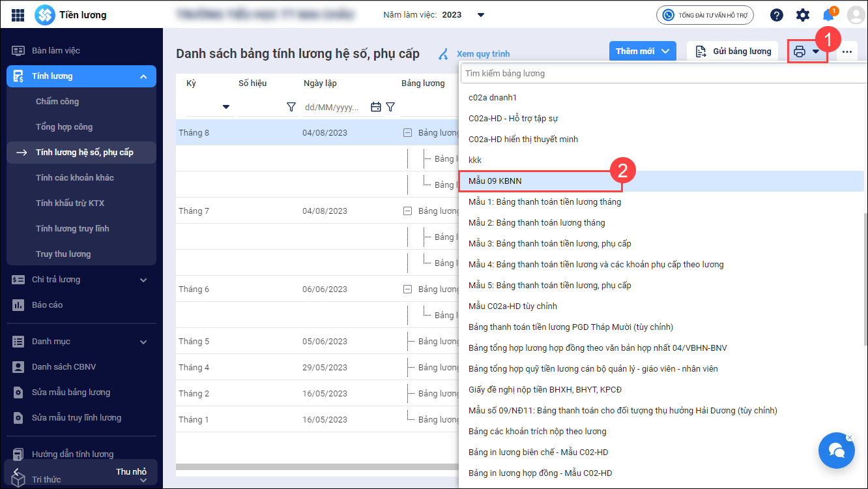The image size is (868, 489).
Task: Click the printer icon button
Action: pos(800,52)
